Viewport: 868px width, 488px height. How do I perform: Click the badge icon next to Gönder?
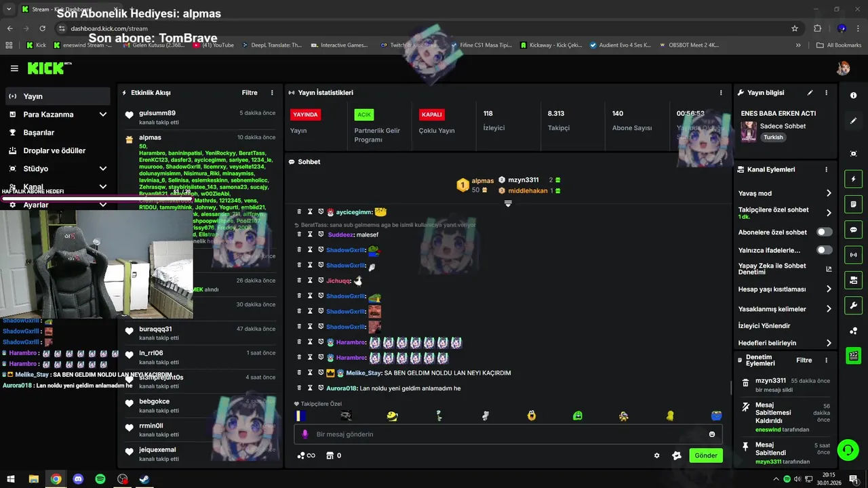[x=676, y=455]
